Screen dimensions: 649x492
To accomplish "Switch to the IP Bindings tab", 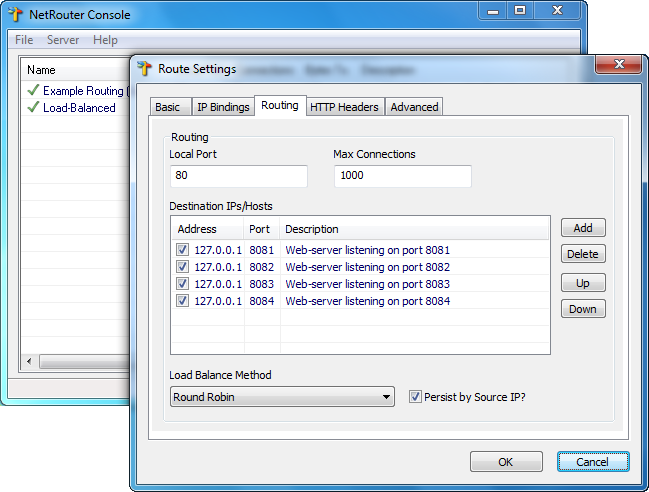I will coord(223,107).
